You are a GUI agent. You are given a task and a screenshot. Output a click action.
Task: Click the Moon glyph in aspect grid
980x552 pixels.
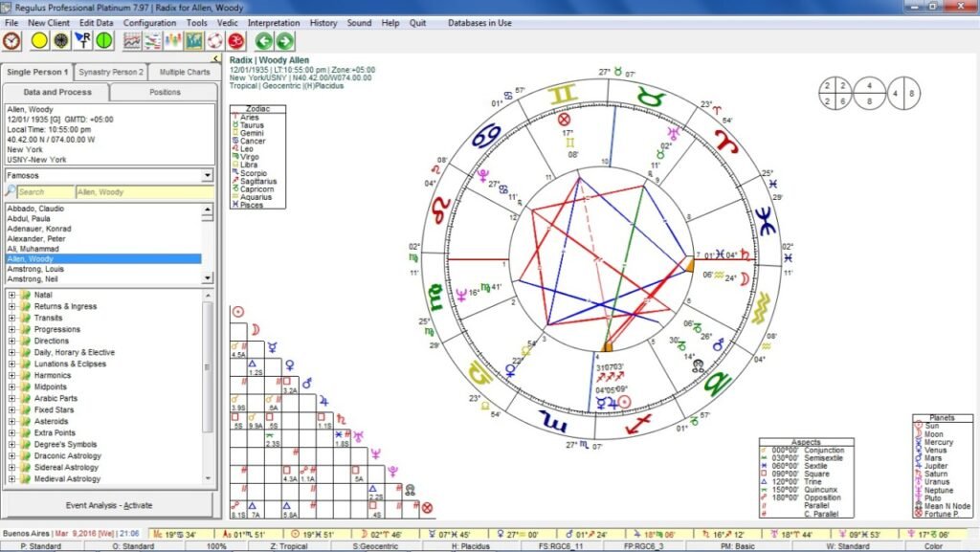pyautogui.click(x=255, y=330)
